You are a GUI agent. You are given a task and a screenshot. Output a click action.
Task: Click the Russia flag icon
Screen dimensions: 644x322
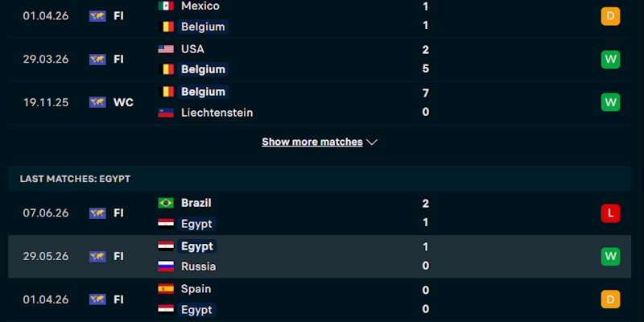point(166,266)
